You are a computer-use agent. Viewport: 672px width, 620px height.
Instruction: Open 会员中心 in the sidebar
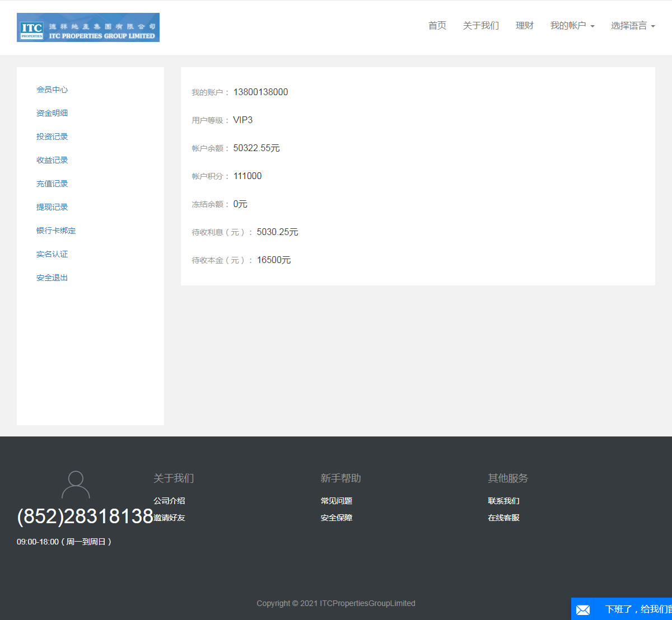[52, 90]
